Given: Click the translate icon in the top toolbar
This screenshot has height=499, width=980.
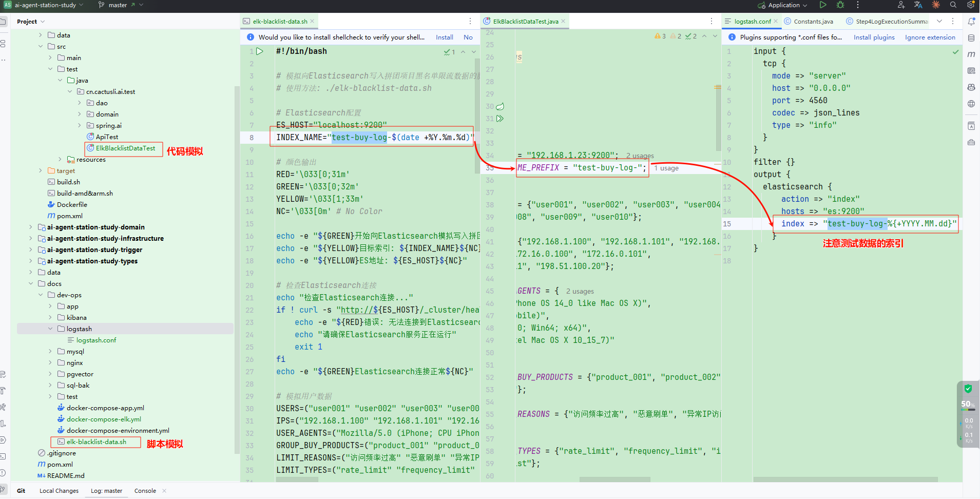Looking at the screenshot, I should [918, 5].
